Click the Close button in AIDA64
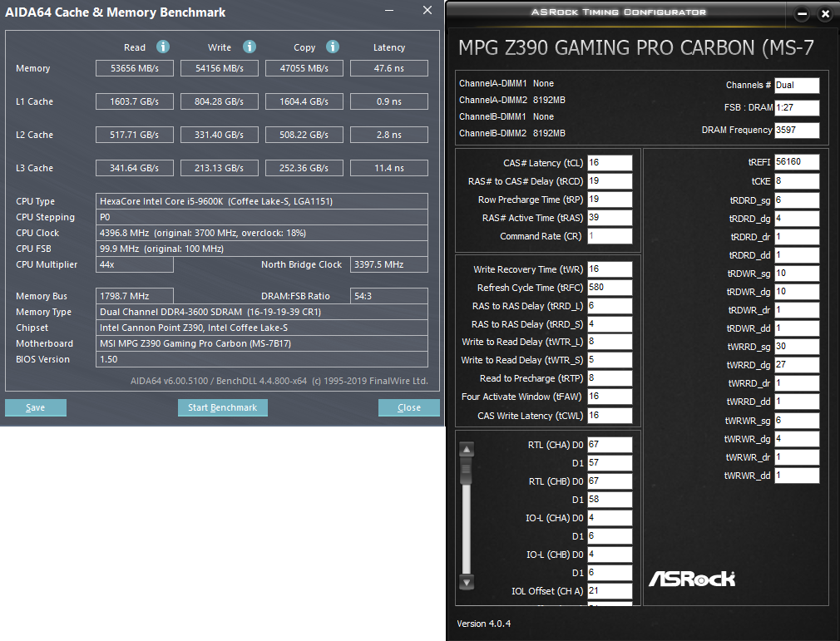The image size is (840, 641). [x=408, y=407]
